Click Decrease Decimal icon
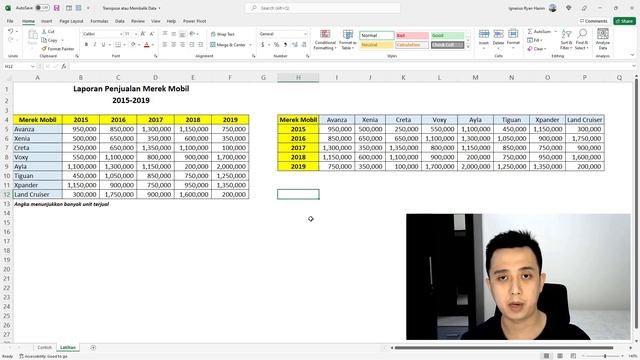This screenshot has height=360, width=640. (x=304, y=44)
